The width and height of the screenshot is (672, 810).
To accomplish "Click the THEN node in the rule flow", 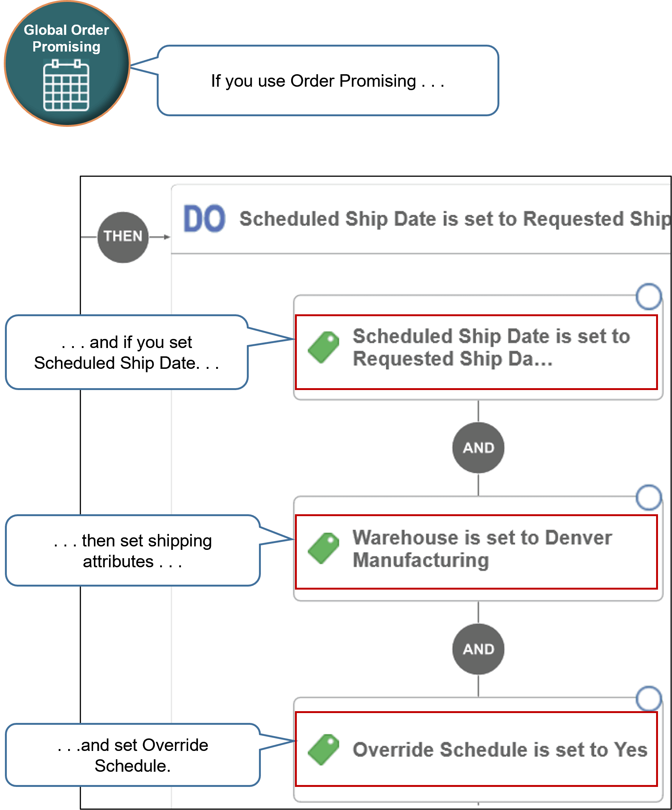I will [123, 236].
